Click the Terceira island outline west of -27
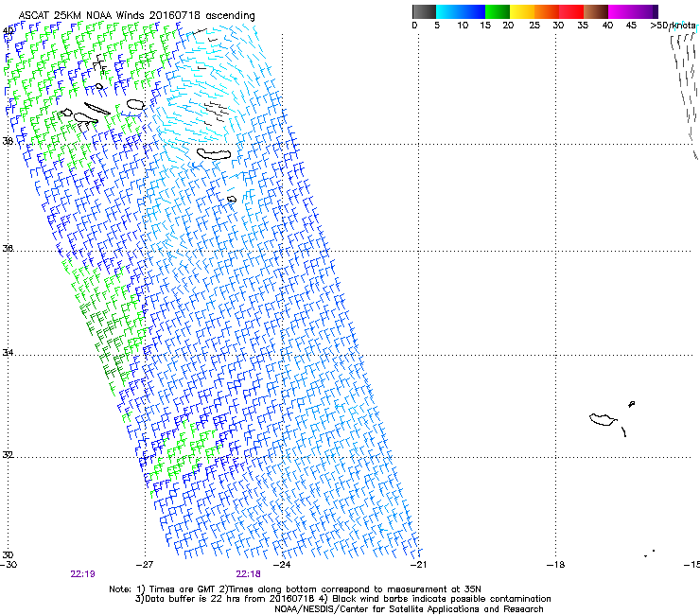 coord(135,105)
